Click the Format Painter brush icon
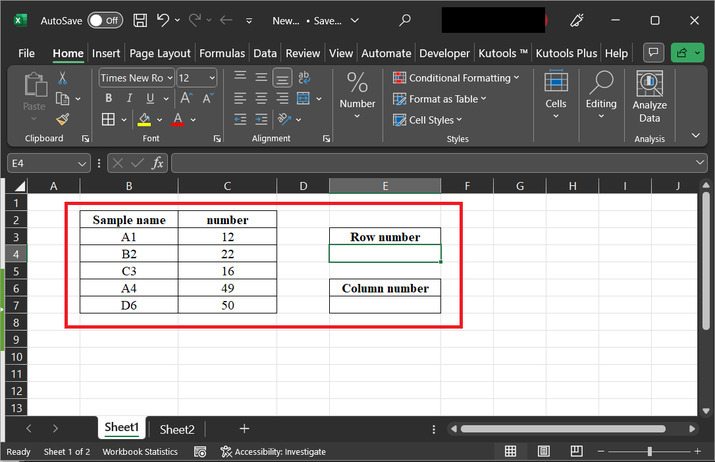Viewport: 715px width, 462px height. pos(63,119)
